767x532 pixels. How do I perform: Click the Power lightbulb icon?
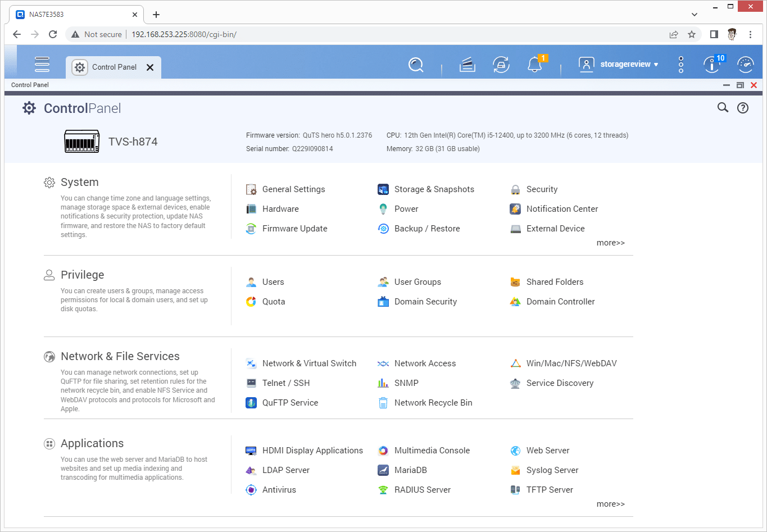[x=383, y=209]
